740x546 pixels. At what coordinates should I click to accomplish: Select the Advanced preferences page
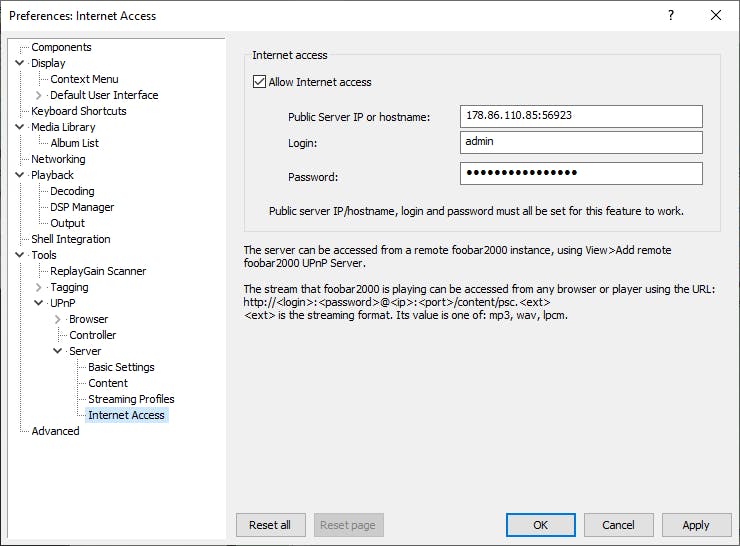click(55, 431)
